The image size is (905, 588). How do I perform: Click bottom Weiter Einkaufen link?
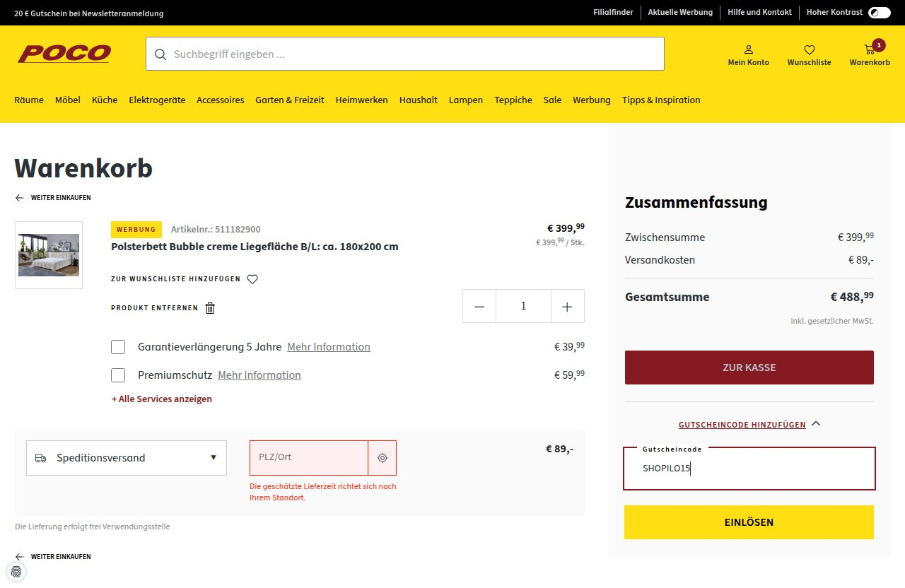tap(61, 557)
